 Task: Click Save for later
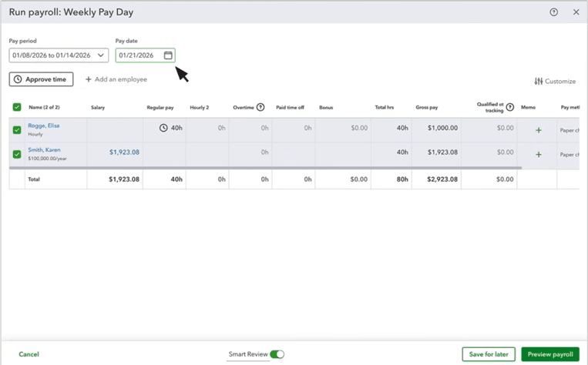click(x=489, y=354)
